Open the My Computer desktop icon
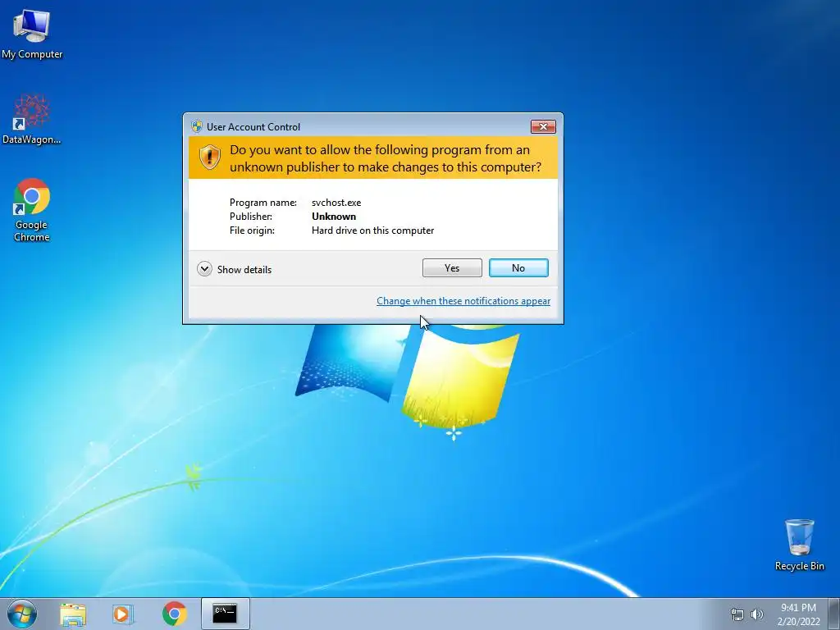The height and width of the screenshot is (630, 840). pyautogui.click(x=32, y=33)
